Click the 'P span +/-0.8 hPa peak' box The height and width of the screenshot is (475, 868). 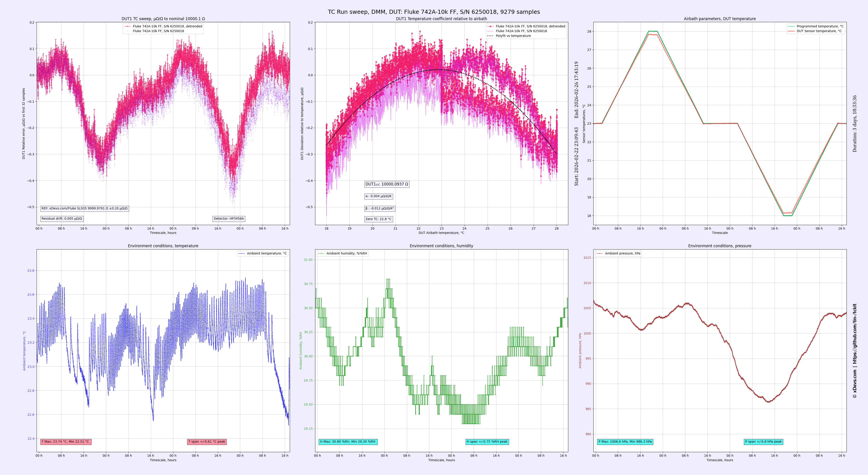pyautogui.click(x=763, y=442)
